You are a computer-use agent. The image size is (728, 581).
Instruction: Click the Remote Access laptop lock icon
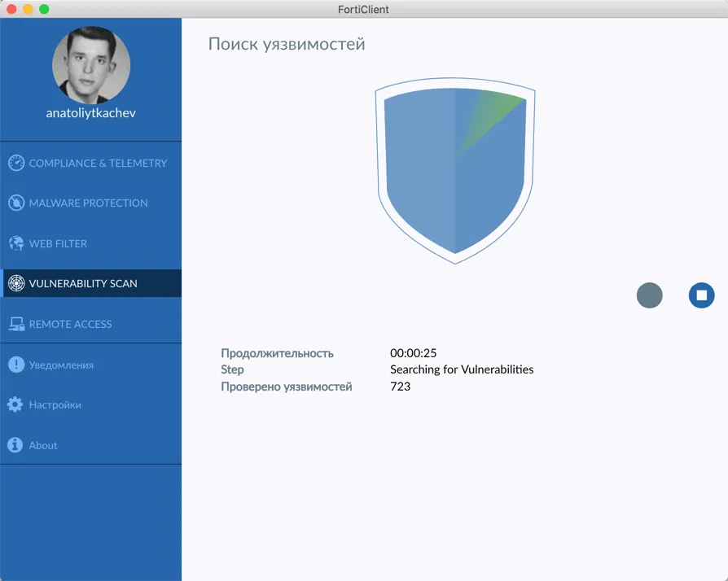coord(16,324)
